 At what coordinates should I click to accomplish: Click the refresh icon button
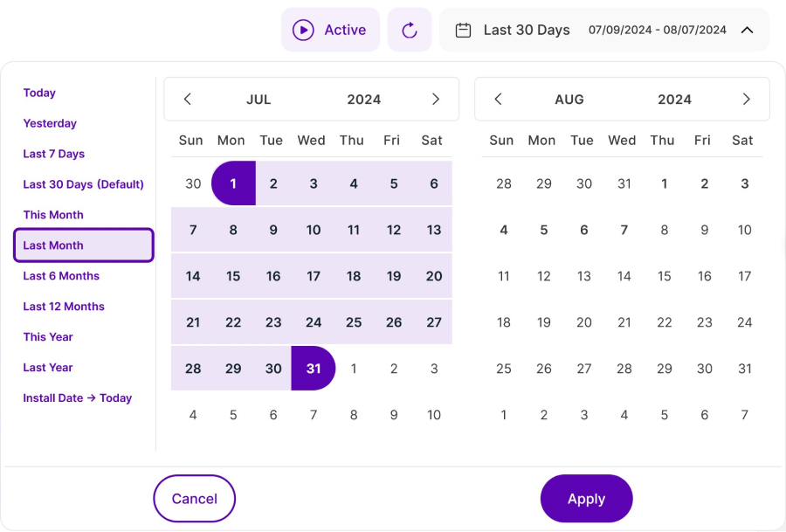(x=410, y=30)
